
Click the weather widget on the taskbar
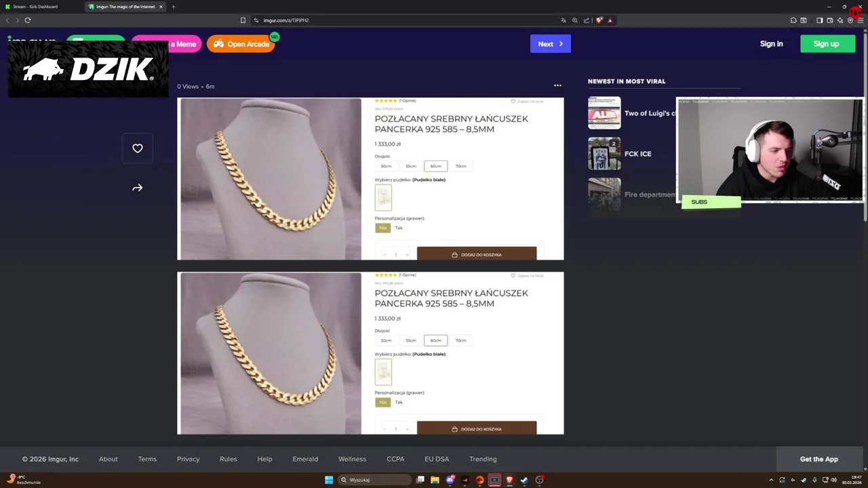coord(24,480)
